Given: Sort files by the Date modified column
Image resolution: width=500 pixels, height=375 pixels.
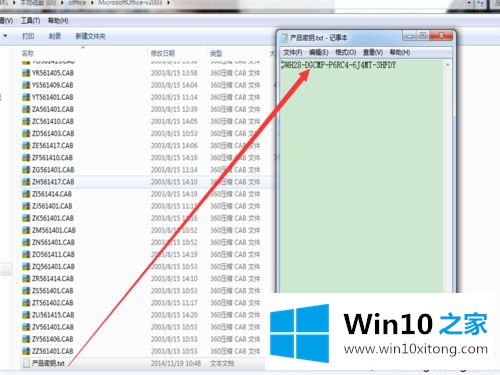Looking at the screenshot, I should tap(163, 53).
